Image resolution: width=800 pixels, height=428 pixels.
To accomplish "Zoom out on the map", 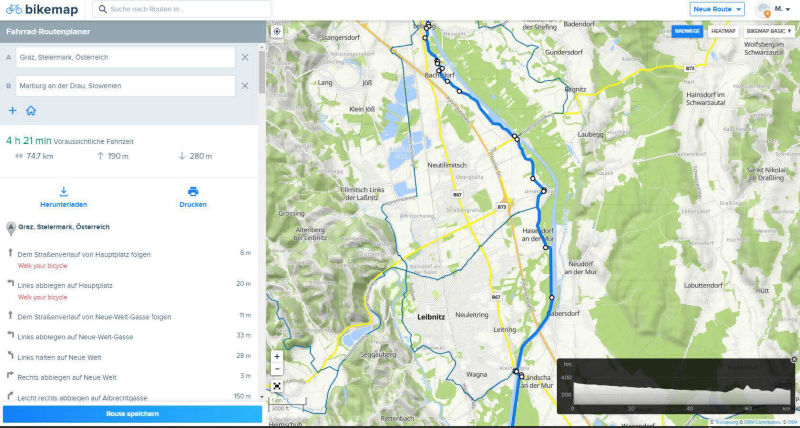I will (x=277, y=369).
